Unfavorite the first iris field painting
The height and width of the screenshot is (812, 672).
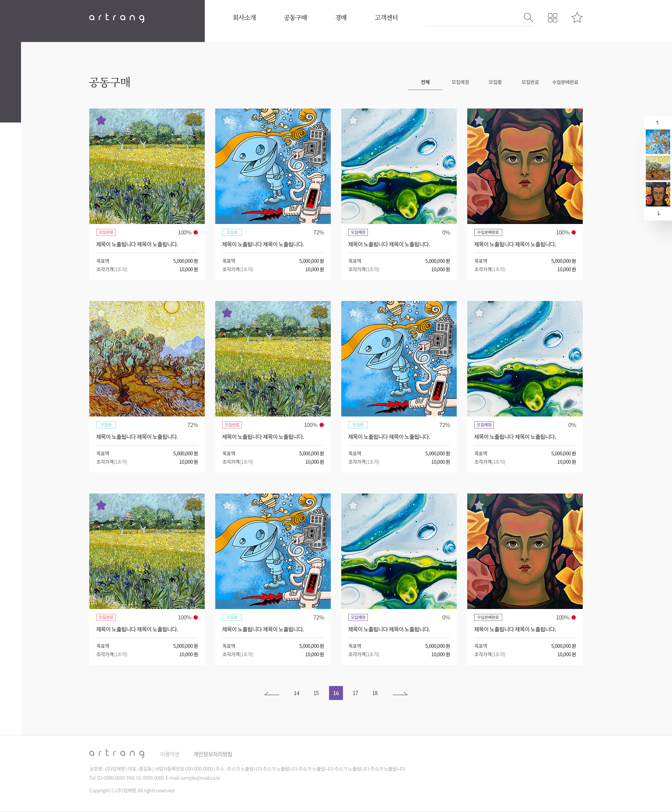101,120
